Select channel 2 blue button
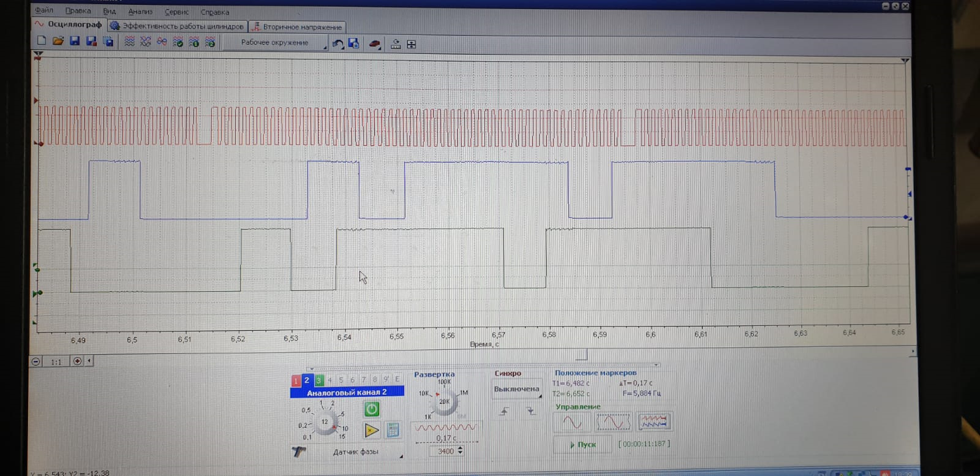980x476 pixels. [307, 380]
